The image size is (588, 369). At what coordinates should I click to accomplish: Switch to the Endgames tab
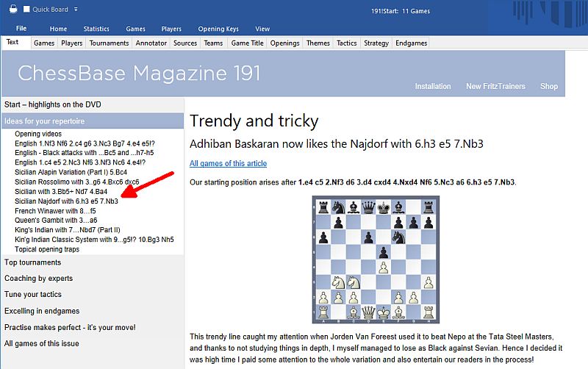pyautogui.click(x=411, y=43)
